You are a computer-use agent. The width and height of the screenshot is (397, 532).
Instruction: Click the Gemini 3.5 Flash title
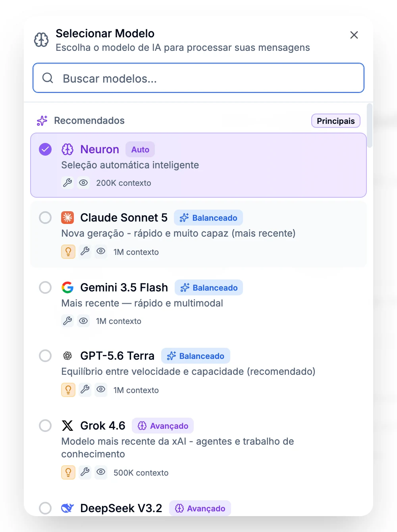pos(124,287)
